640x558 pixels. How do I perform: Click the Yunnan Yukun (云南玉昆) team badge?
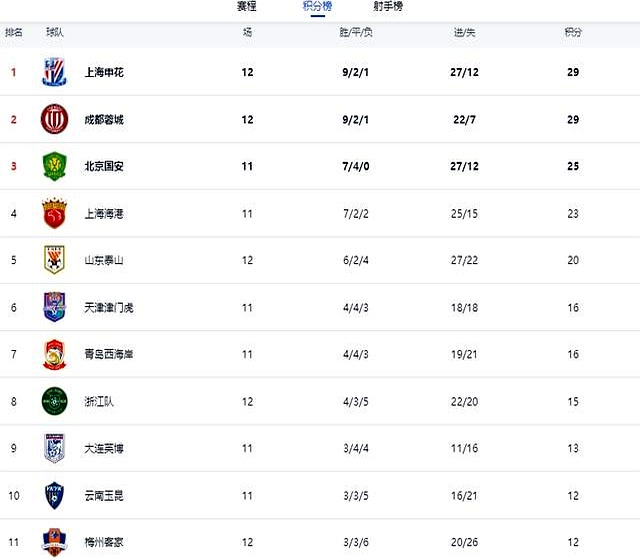[53, 495]
